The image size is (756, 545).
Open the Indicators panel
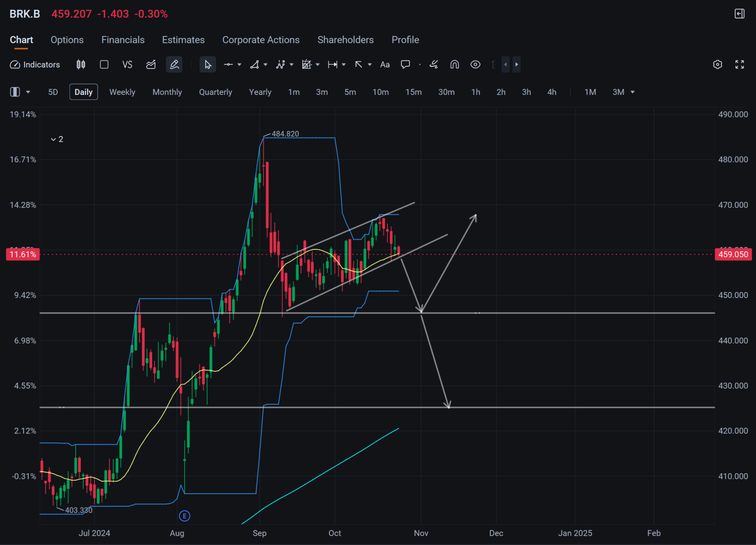[x=35, y=65]
